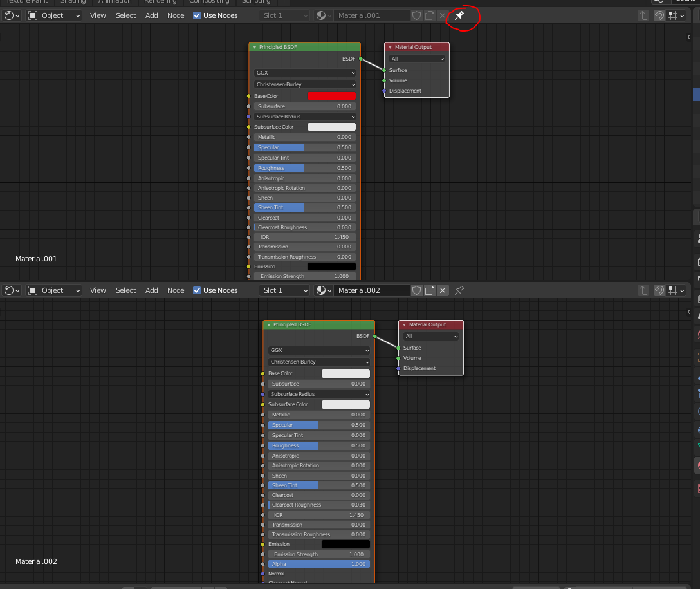Screen dimensions: 700x589
Task: Click parent node tree arrow in upper editor
Action: (x=643, y=15)
